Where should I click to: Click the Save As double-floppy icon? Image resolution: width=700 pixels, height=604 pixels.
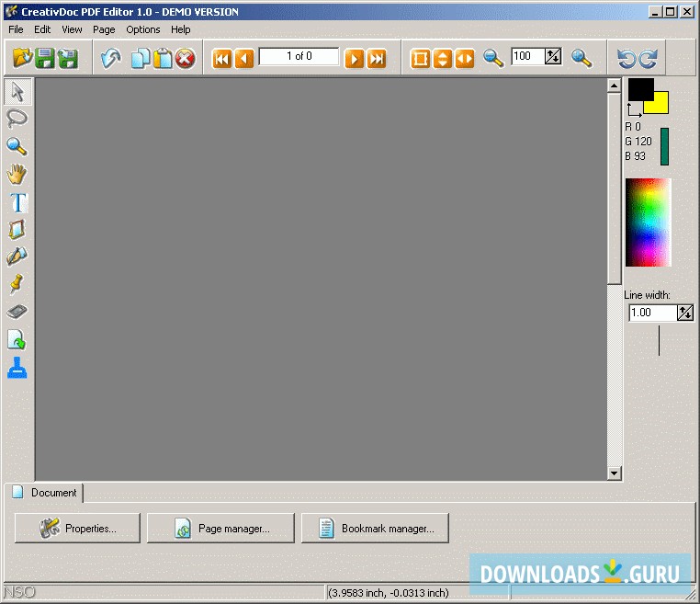pos(68,58)
